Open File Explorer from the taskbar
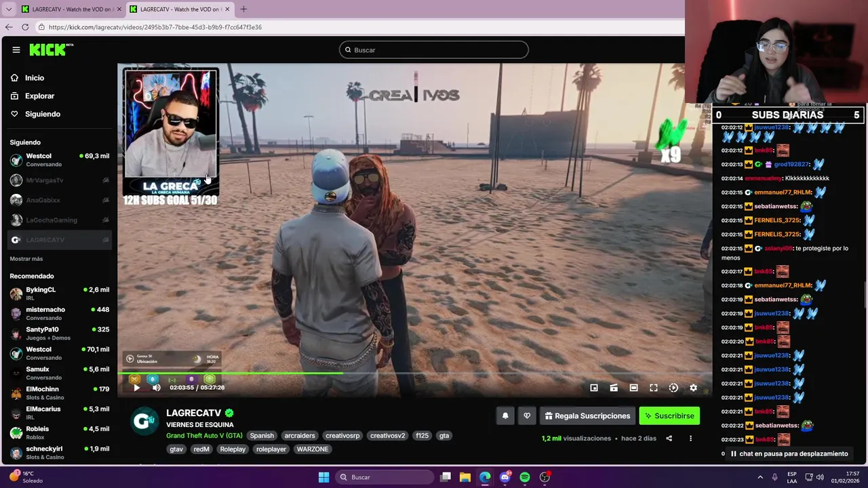This screenshot has width=868, height=488. (465, 477)
